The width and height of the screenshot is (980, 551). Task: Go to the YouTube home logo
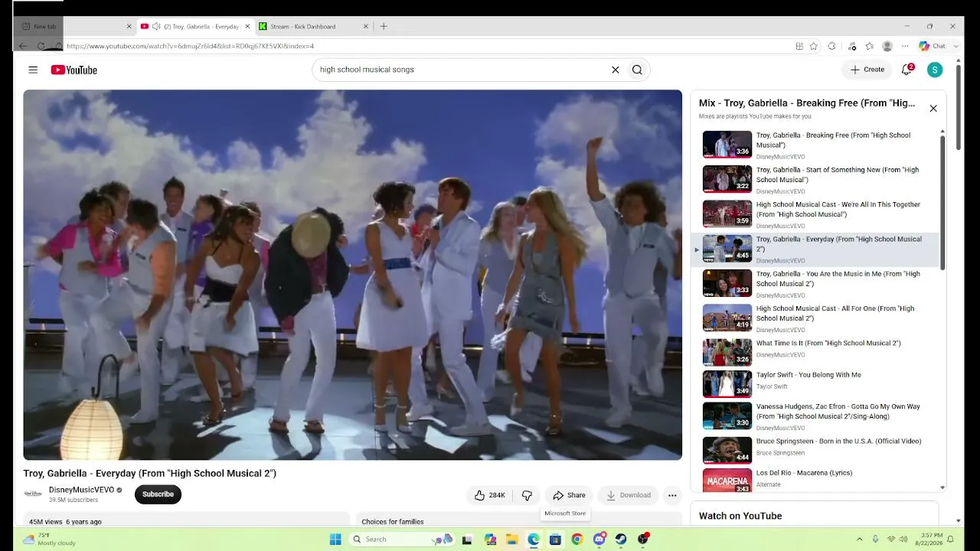[74, 70]
